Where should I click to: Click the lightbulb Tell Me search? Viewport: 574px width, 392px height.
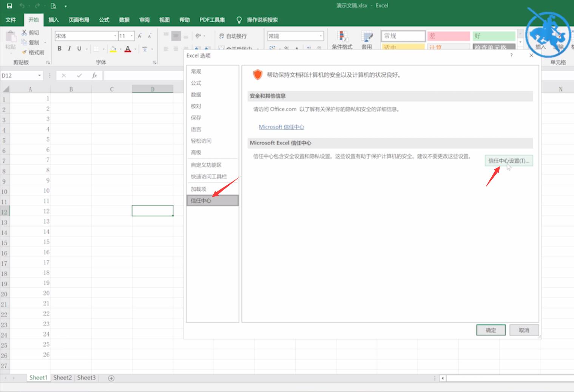click(239, 20)
